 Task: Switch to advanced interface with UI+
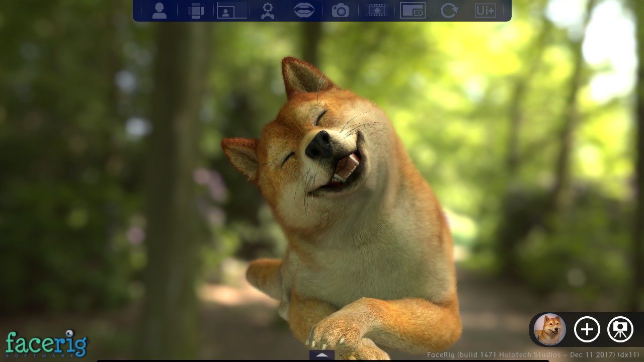pyautogui.click(x=485, y=11)
